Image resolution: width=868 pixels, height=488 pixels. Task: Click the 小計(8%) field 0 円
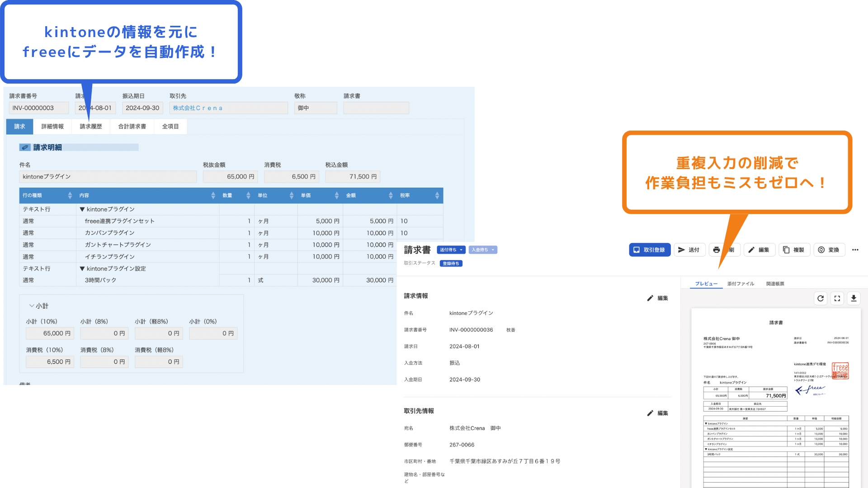[104, 333]
